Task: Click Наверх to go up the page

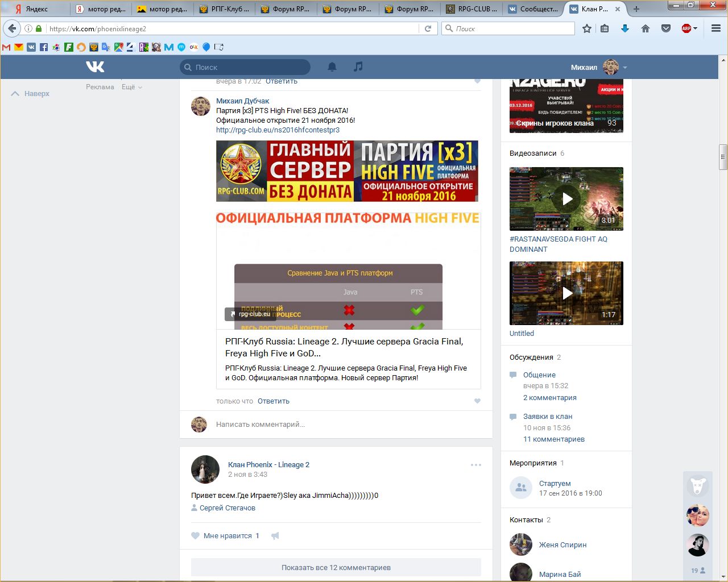Action: coord(30,94)
